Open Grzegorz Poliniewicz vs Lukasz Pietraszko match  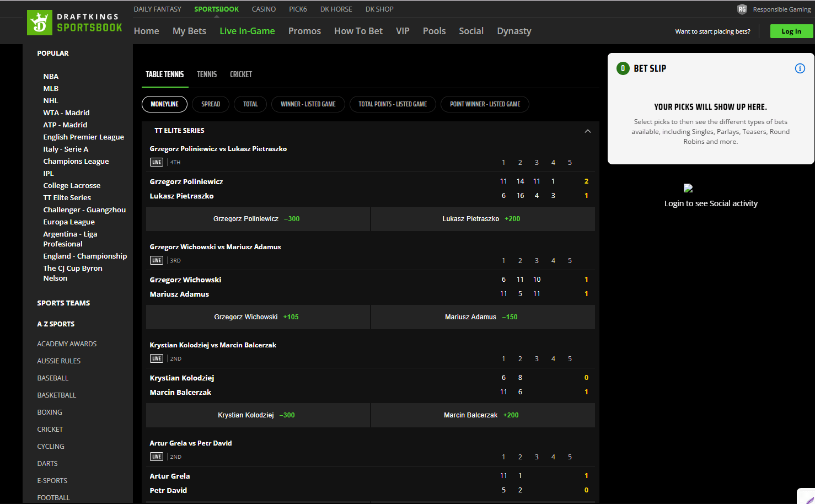tap(218, 149)
